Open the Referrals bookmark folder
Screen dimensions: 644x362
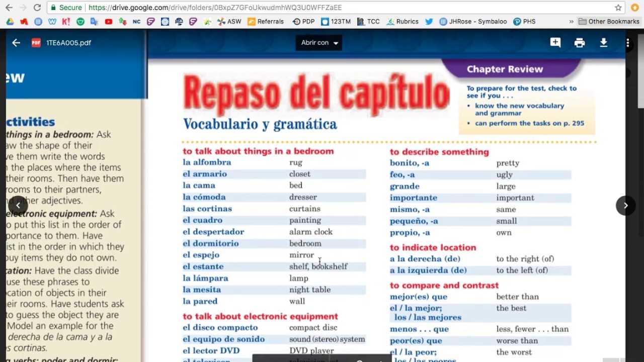(266, 22)
